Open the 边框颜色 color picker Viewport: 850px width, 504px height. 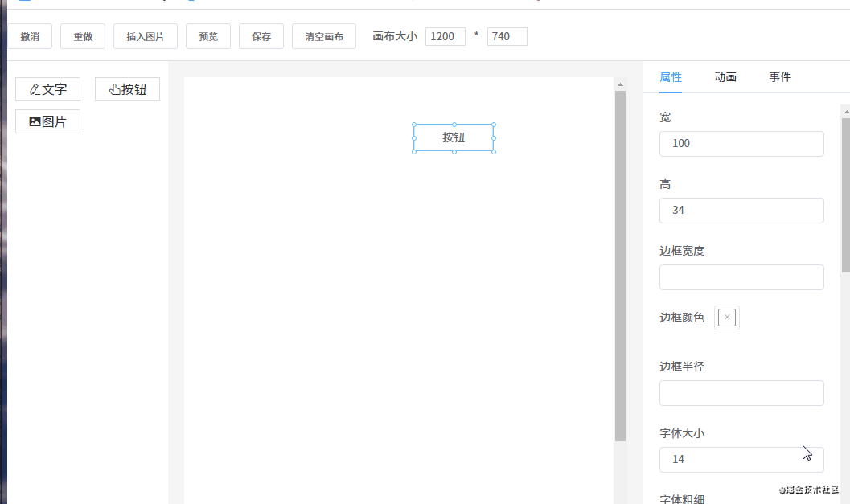[727, 318]
